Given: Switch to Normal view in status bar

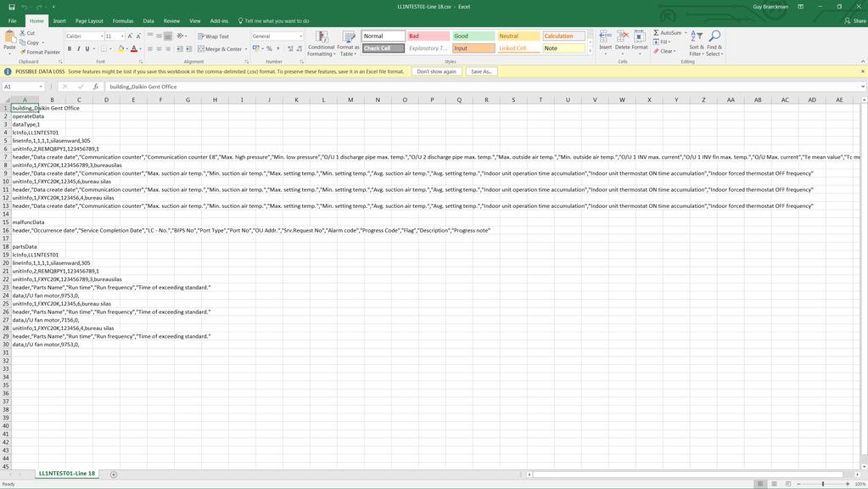Looking at the screenshot, I should click(760, 484).
